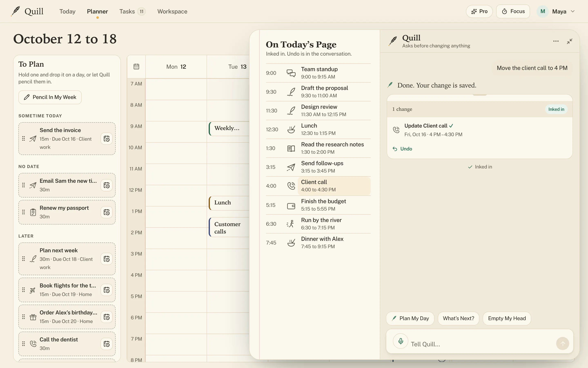This screenshot has width=588, height=368.
Task: Open the Customer calls event on Tuesday
Action: click(x=229, y=228)
